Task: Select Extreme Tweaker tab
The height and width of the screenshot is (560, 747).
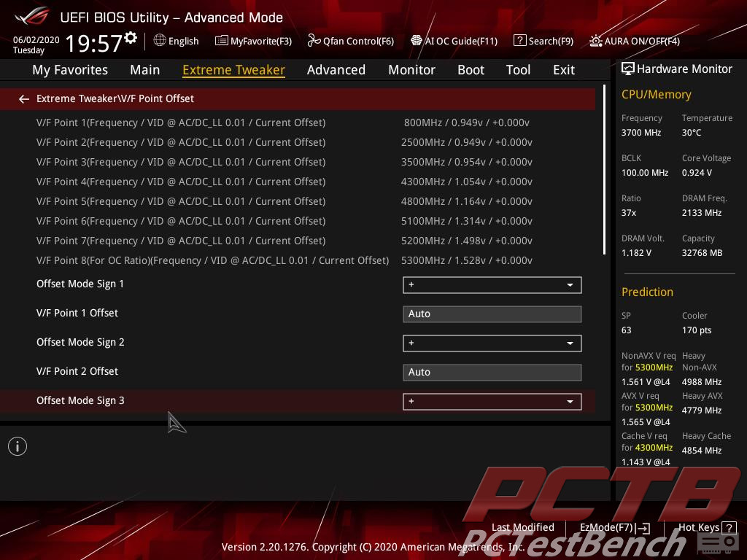Action: point(233,70)
